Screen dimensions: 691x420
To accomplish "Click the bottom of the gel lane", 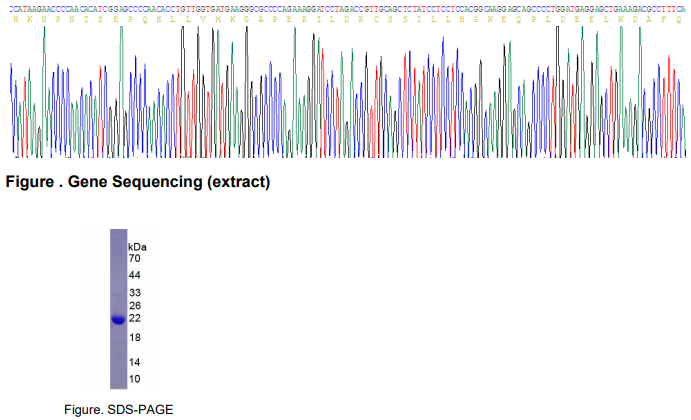I will (x=119, y=385).
